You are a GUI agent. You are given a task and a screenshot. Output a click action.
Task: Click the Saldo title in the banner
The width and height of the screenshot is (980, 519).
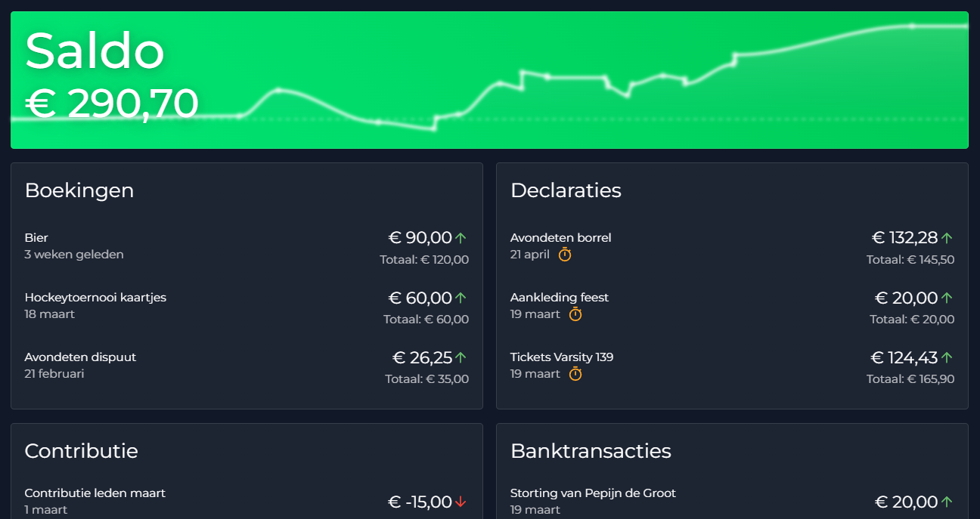point(95,51)
